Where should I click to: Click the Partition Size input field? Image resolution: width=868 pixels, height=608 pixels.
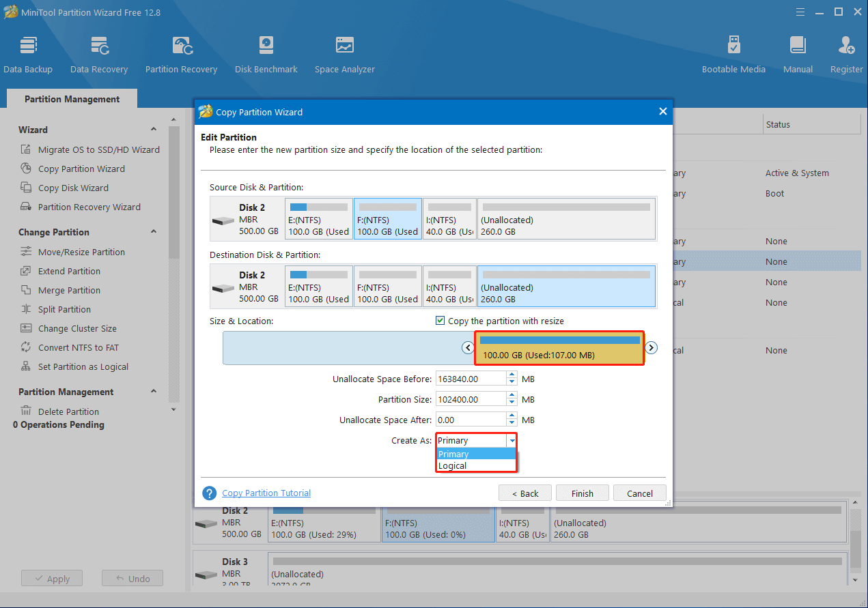pyautogui.click(x=470, y=399)
